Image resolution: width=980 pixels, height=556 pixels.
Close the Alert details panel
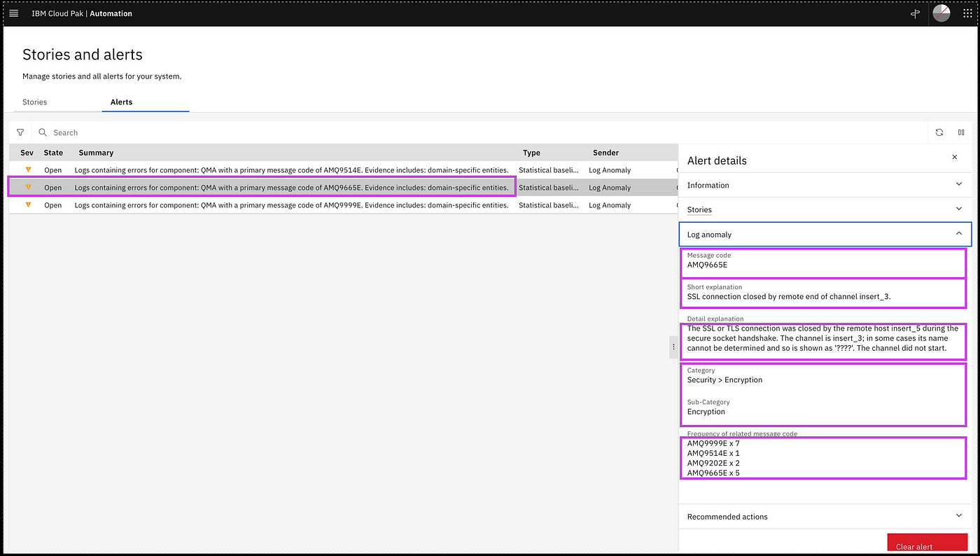(954, 157)
